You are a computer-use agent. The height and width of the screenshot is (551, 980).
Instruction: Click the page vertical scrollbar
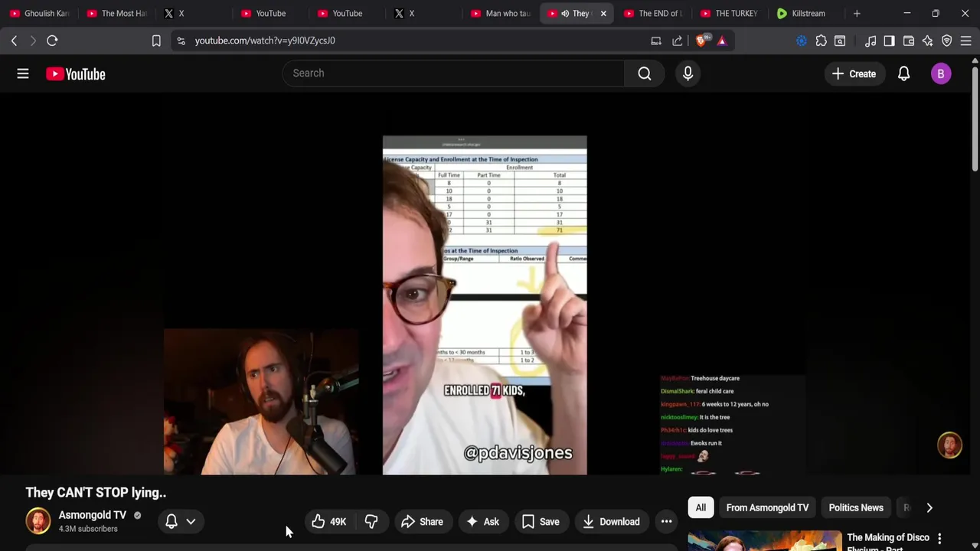pos(974,119)
